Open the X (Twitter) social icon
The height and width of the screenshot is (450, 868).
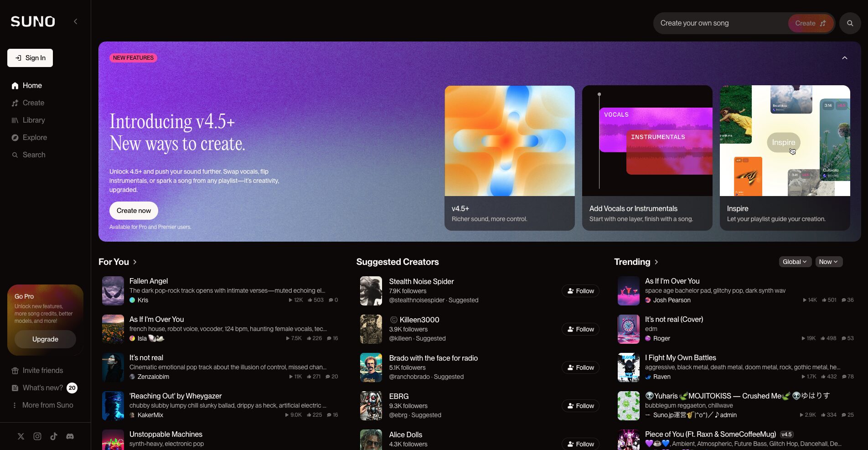[21, 436]
